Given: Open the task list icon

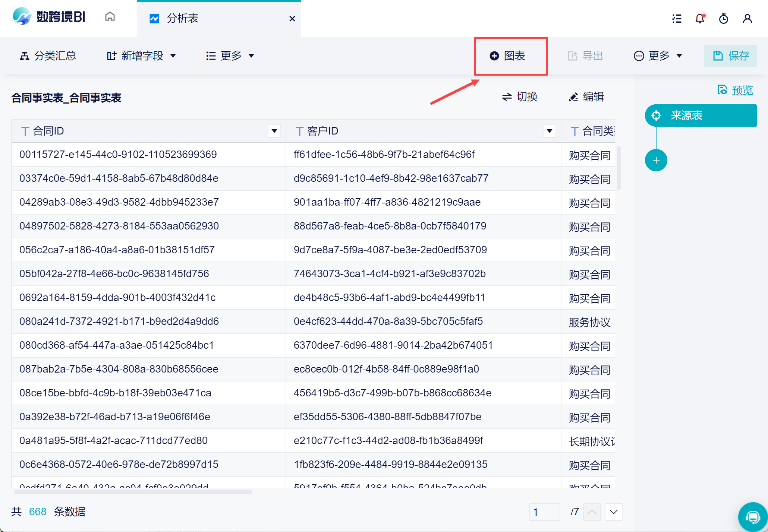Looking at the screenshot, I should tap(677, 19).
